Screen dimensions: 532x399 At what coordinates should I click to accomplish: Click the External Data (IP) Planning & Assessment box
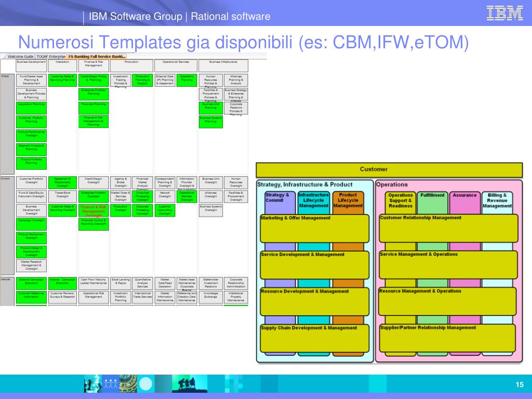pyautogui.click(x=165, y=81)
